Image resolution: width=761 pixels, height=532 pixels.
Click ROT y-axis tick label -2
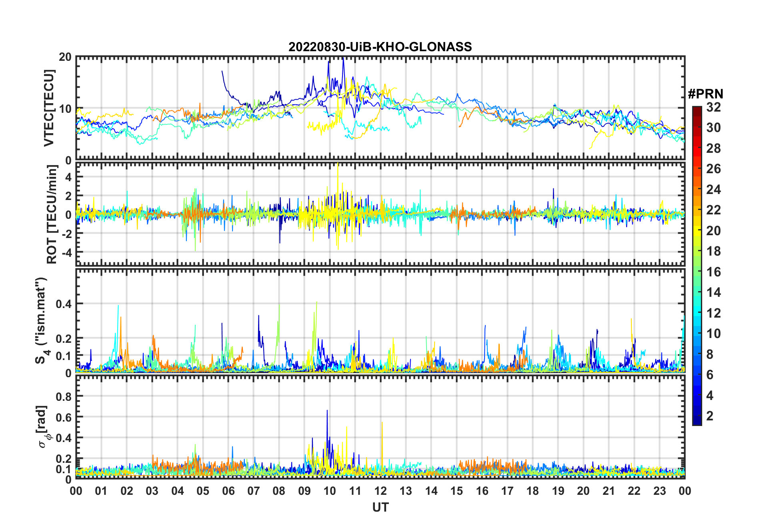click(x=66, y=234)
